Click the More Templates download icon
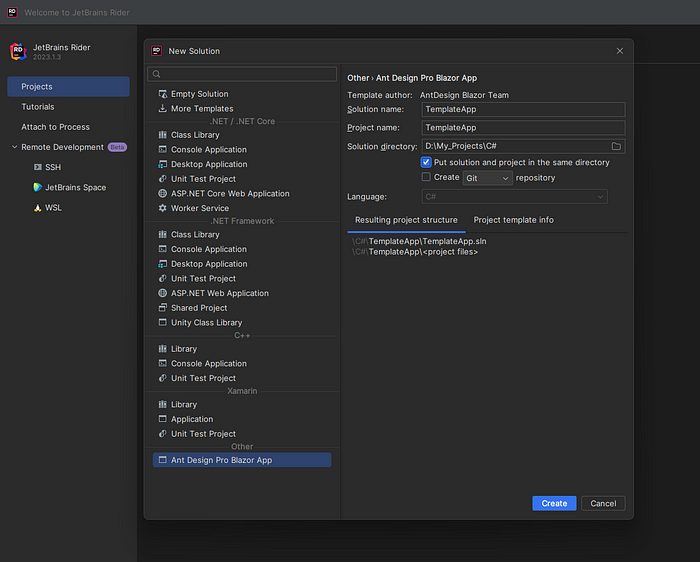The image size is (700, 562). point(162,108)
